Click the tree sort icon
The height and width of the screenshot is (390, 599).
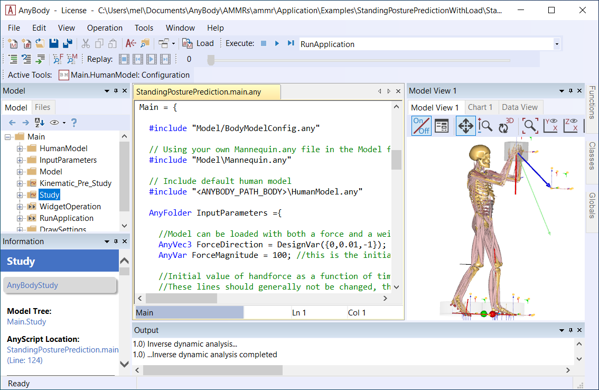pyautogui.click(x=39, y=123)
